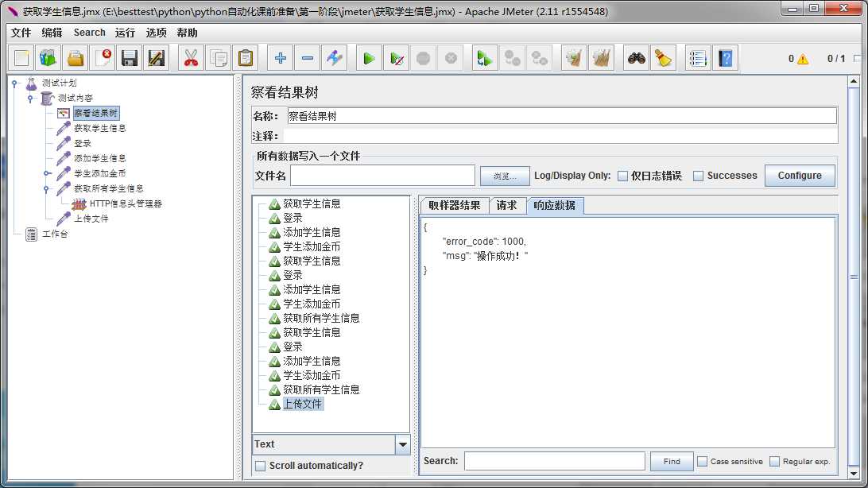Open the 编辑 menu

click(x=52, y=33)
